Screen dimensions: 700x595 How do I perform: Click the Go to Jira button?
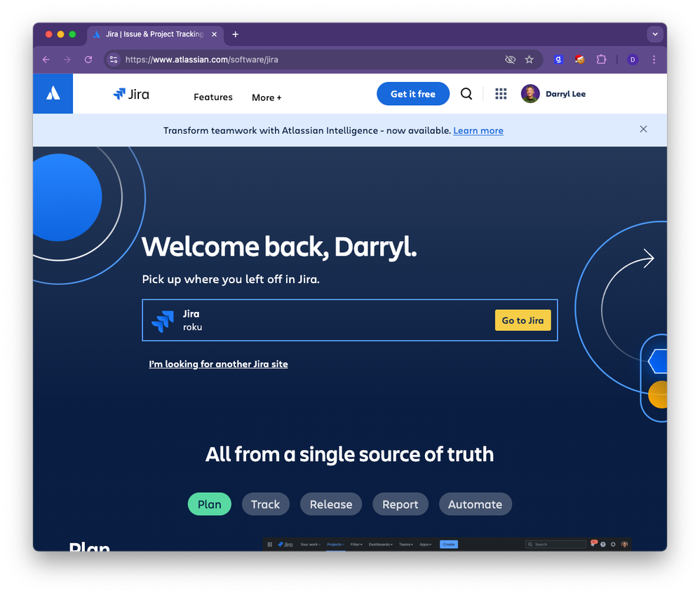[523, 320]
